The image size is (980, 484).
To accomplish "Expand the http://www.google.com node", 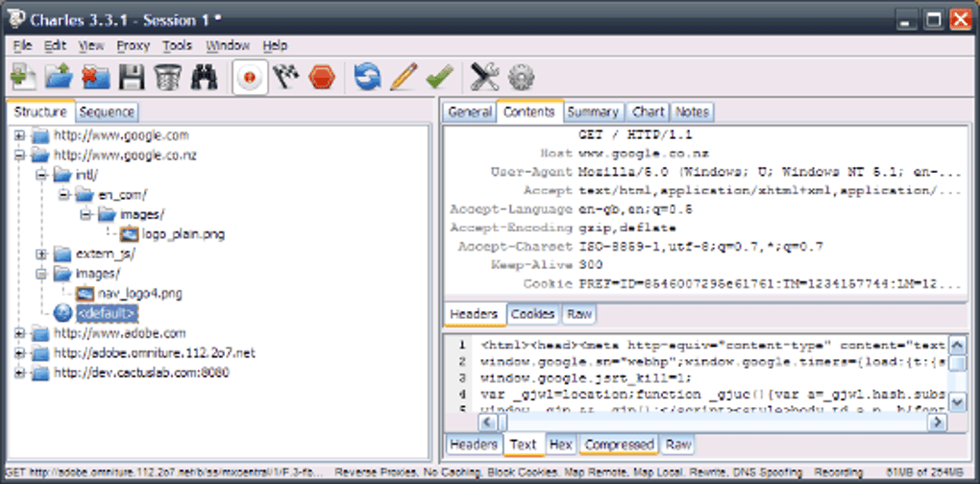I will pos(19,135).
